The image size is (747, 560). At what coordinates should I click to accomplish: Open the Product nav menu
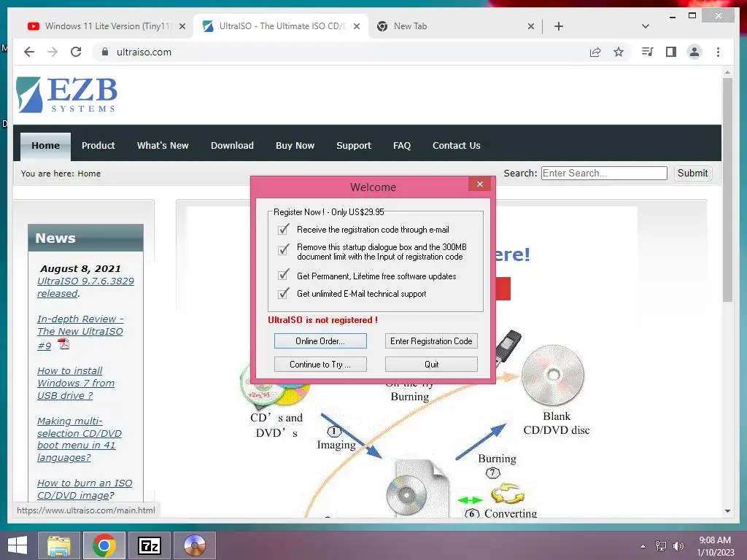pos(98,145)
